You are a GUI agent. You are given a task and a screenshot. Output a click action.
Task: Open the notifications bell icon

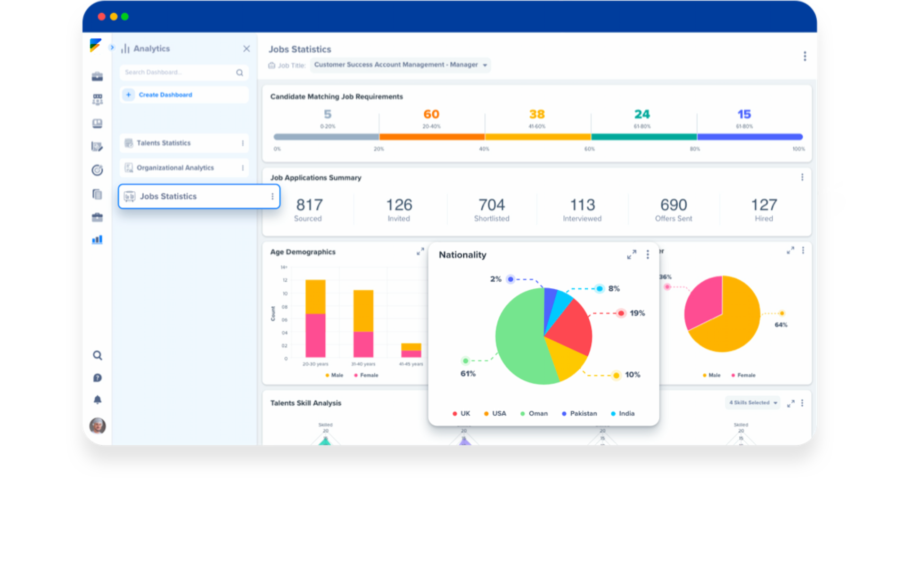(97, 400)
